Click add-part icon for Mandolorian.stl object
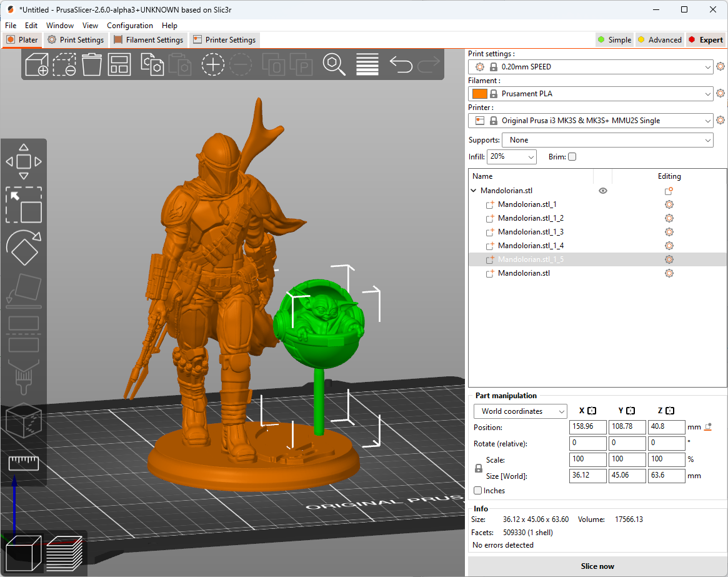The width and height of the screenshot is (728, 577). tap(669, 191)
